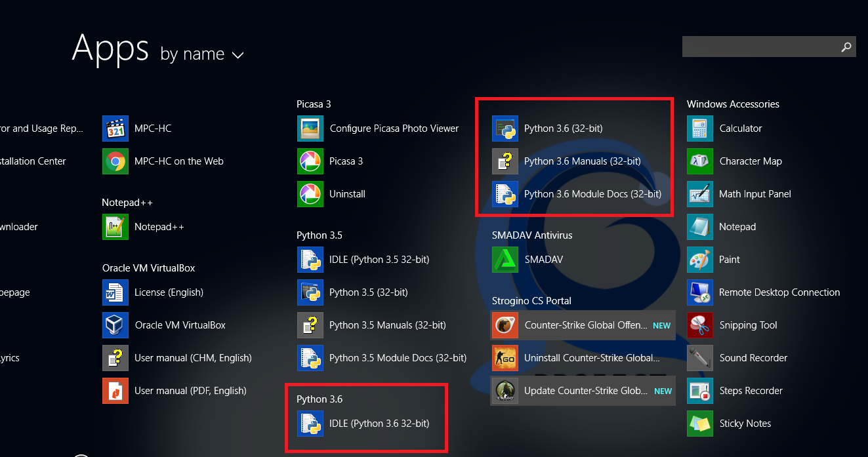Image resolution: width=868 pixels, height=457 pixels.
Task: Select the Python 3.5 group header
Action: coord(320,235)
